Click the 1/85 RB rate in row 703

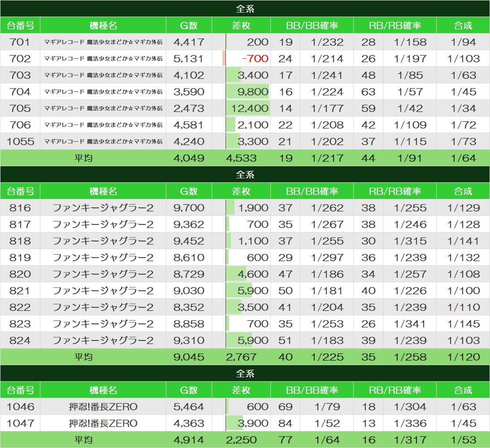(410, 75)
